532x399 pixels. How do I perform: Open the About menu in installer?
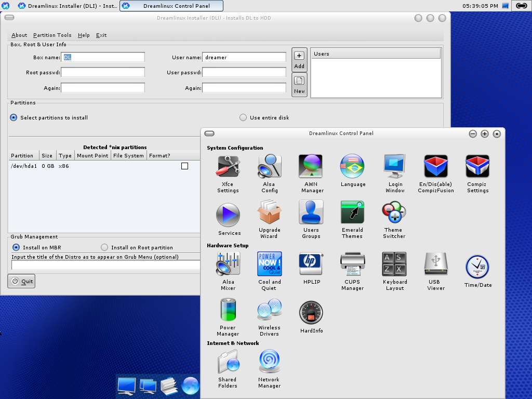point(19,35)
